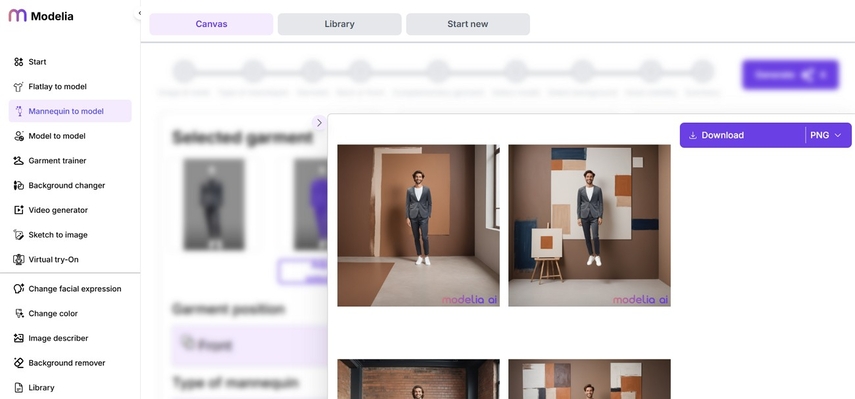Click the Background remover icon
This screenshot has width=855, height=399.
coord(19,363)
